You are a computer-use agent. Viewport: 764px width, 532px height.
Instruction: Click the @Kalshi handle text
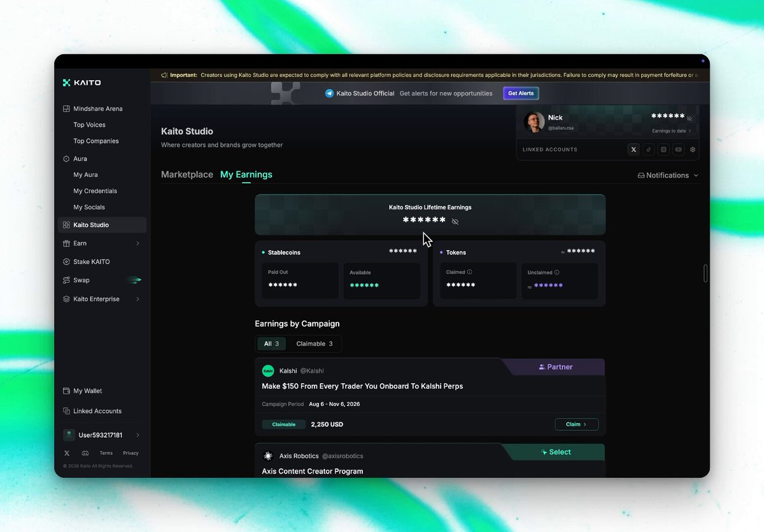coord(312,371)
